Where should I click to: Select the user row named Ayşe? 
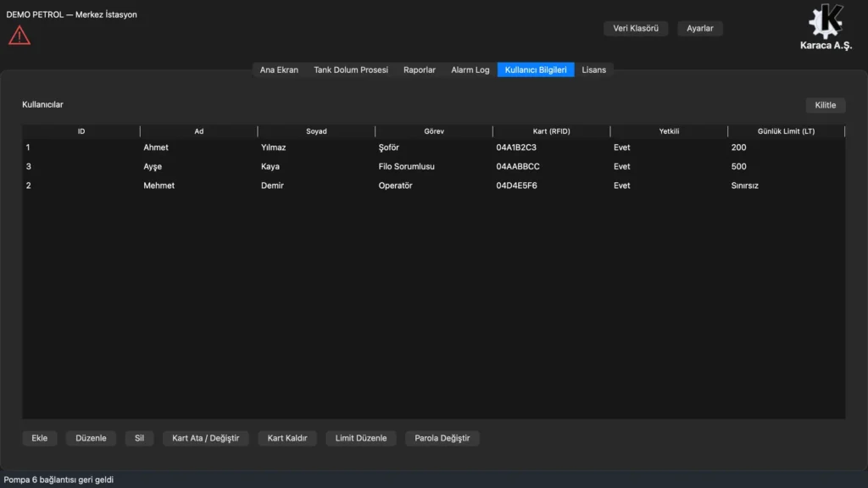(433, 167)
